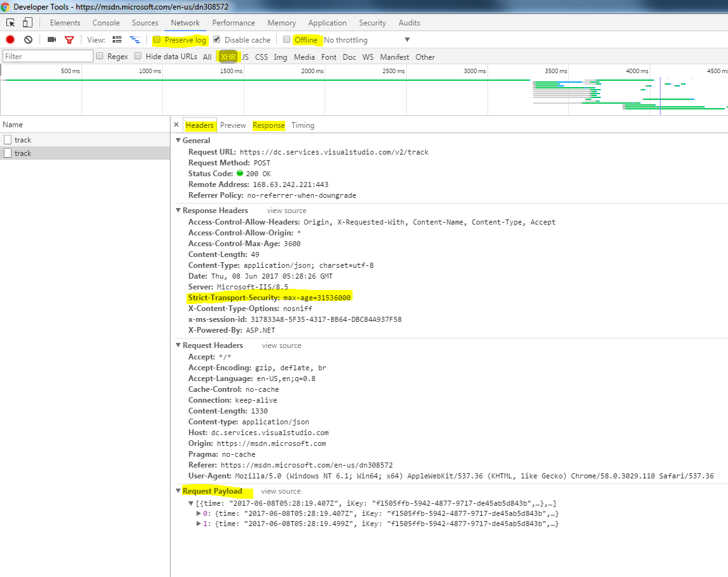Image resolution: width=728 pixels, height=577 pixels.
Task: Filter requests by All types
Action: [x=207, y=57]
